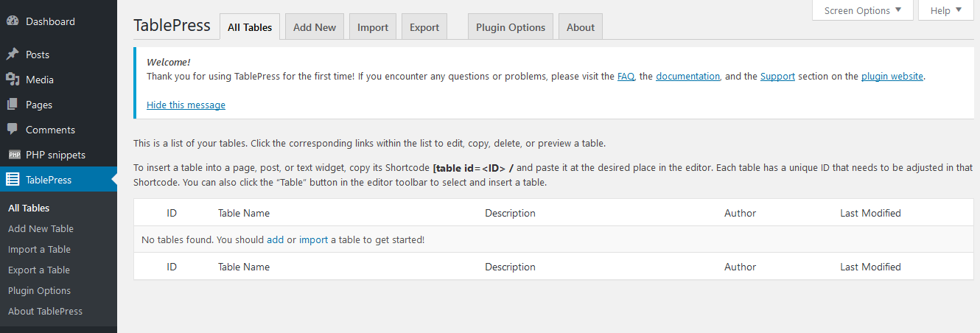Open the Add New tab

pos(315,27)
